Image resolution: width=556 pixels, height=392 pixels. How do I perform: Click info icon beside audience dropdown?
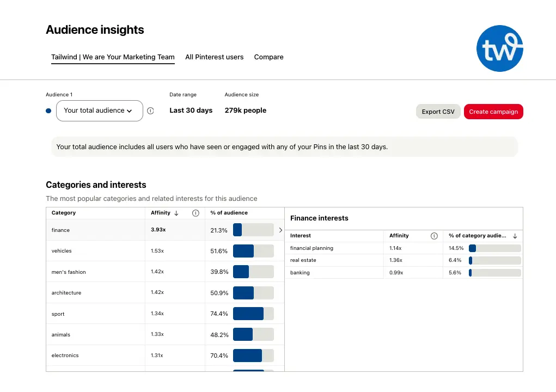pyautogui.click(x=150, y=111)
